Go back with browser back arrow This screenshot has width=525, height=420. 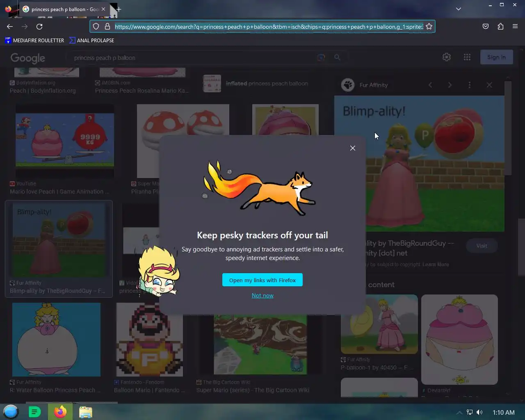(x=10, y=26)
